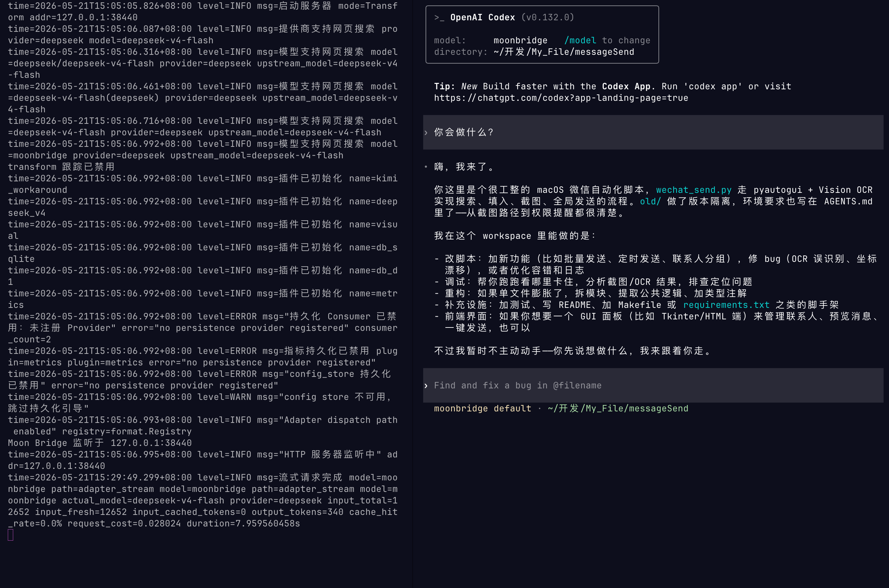Click the log 'HTTP 服务器监听中'
Image resolution: width=889 pixels, height=588 pixels.
coord(203,460)
